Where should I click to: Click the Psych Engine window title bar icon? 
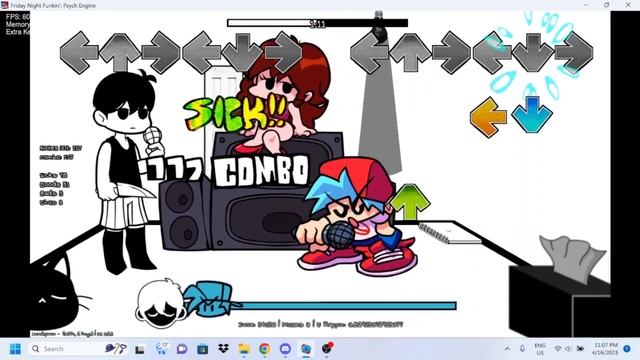4,5
